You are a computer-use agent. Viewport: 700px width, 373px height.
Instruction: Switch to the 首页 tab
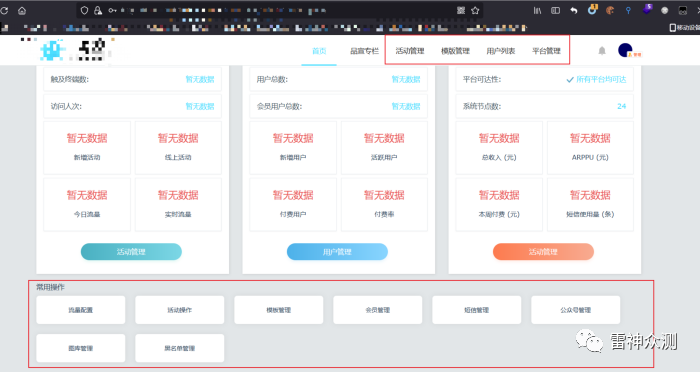click(319, 51)
